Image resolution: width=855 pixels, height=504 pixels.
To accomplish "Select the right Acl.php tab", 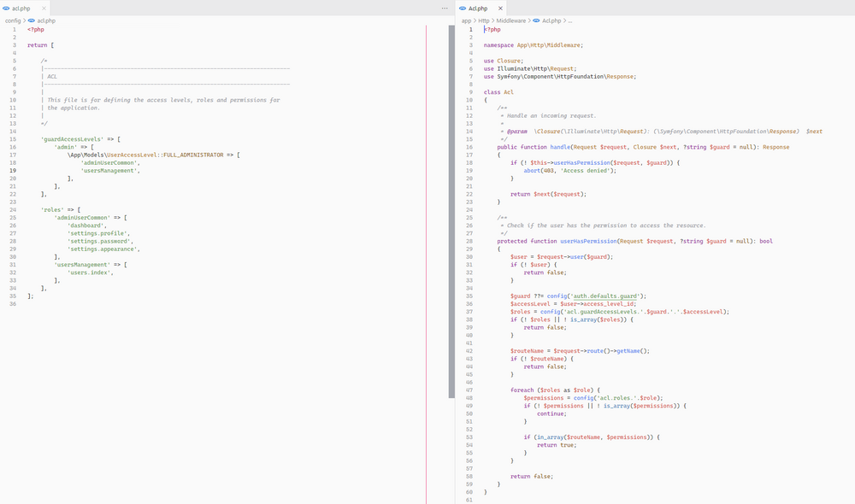I will pyautogui.click(x=481, y=9).
